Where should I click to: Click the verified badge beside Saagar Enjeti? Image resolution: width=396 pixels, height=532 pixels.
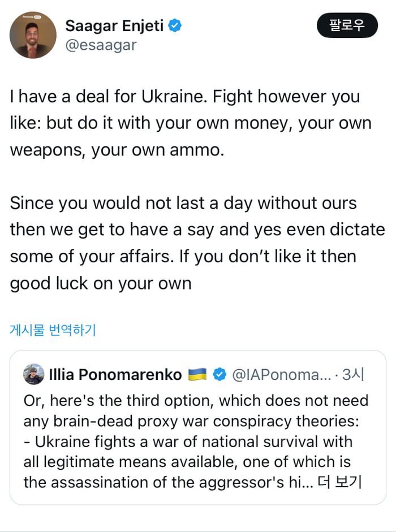pos(175,26)
